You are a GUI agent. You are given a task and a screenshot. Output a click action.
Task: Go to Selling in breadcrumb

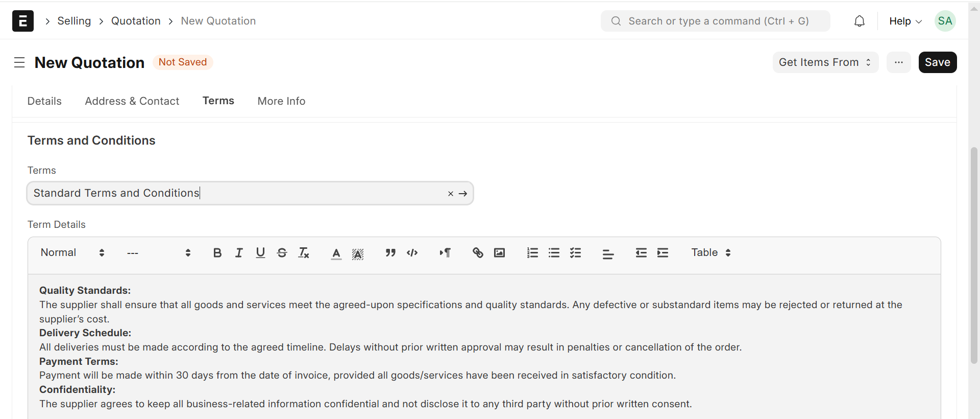pyautogui.click(x=74, y=21)
